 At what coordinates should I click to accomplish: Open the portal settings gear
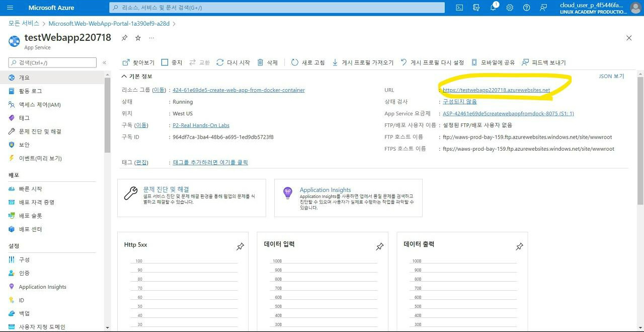click(x=509, y=8)
